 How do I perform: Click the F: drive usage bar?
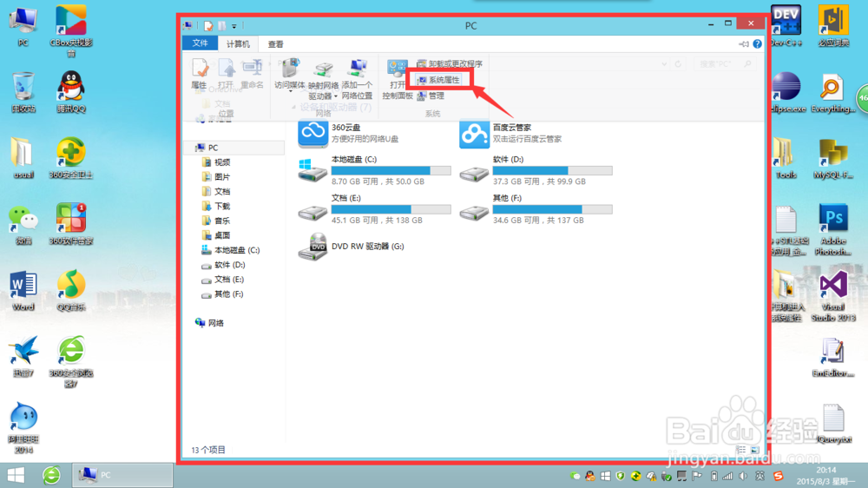(x=552, y=209)
